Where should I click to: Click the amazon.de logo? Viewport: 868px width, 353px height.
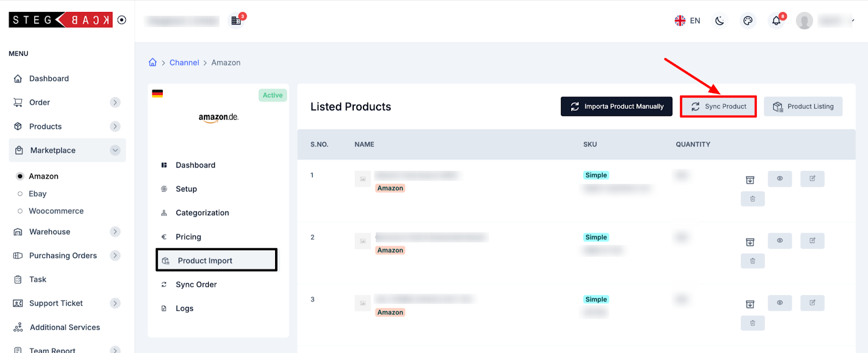[x=219, y=117]
